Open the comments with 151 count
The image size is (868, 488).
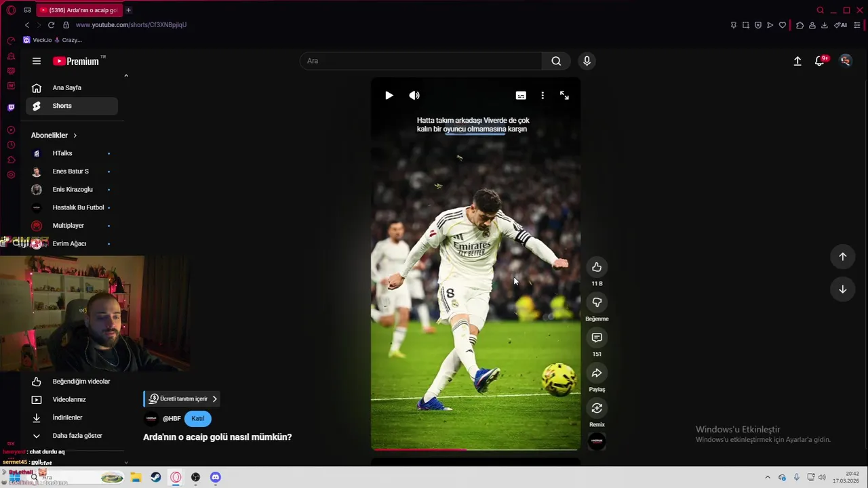tap(597, 338)
